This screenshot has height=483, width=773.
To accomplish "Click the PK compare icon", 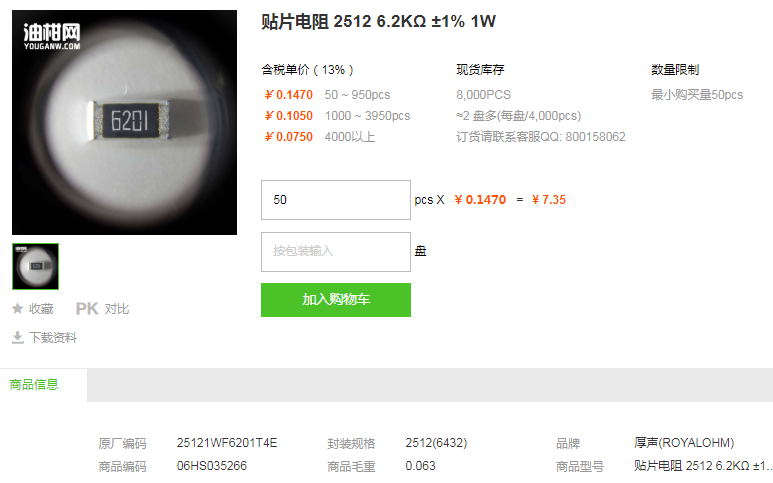I will tap(87, 309).
